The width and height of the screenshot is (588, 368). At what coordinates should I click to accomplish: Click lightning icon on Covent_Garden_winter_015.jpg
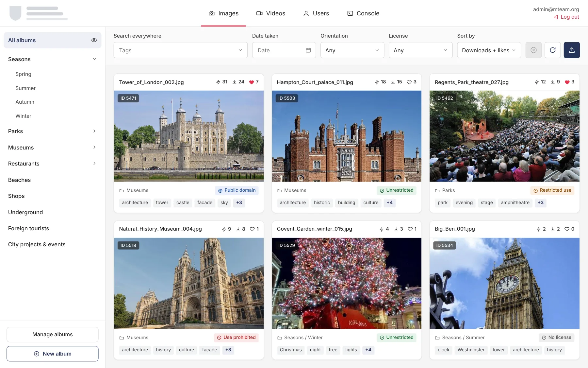coord(382,229)
